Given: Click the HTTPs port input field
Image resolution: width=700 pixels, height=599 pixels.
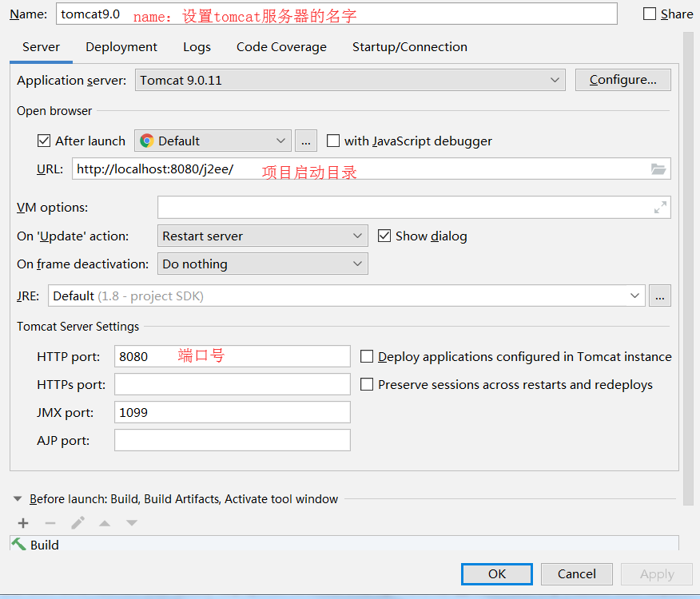Looking at the screenshot, I should [233, 384].
